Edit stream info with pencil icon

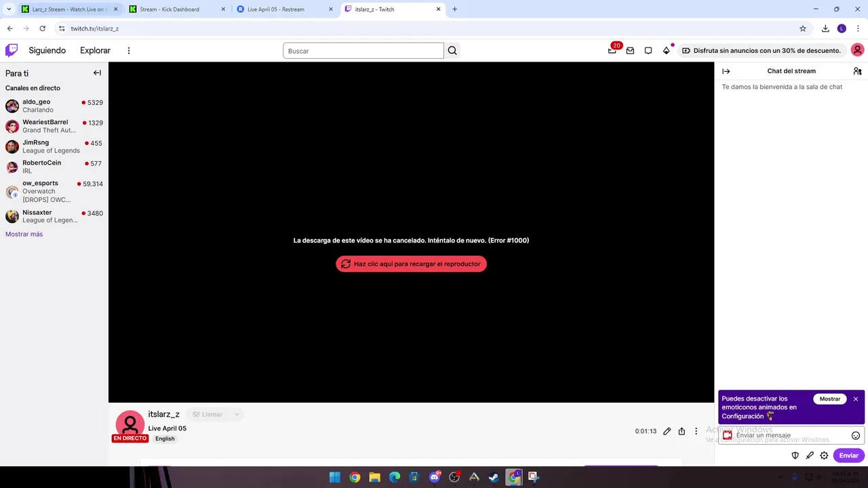click(x=667, y=431)
